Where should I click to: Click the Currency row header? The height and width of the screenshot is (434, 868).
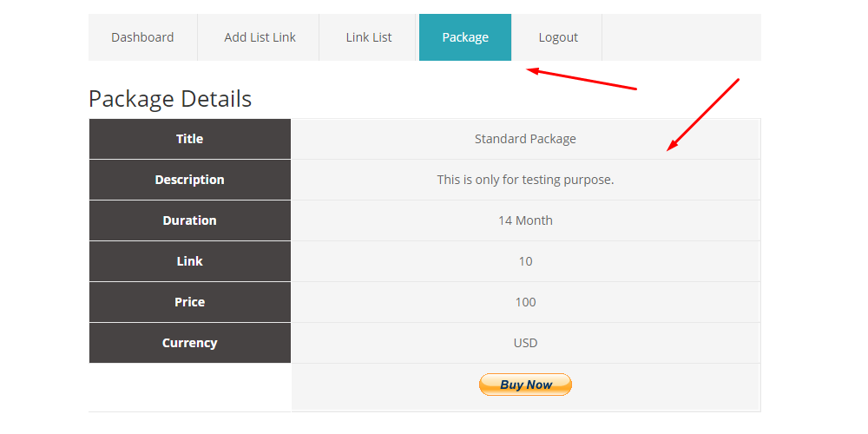coord(190,343)
